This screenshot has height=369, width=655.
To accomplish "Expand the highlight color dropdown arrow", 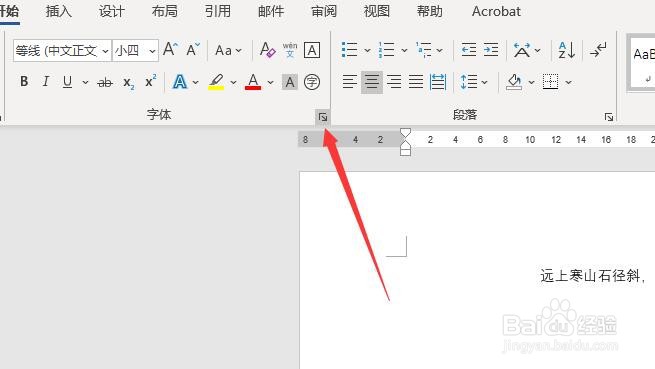I will coord(233,82).
